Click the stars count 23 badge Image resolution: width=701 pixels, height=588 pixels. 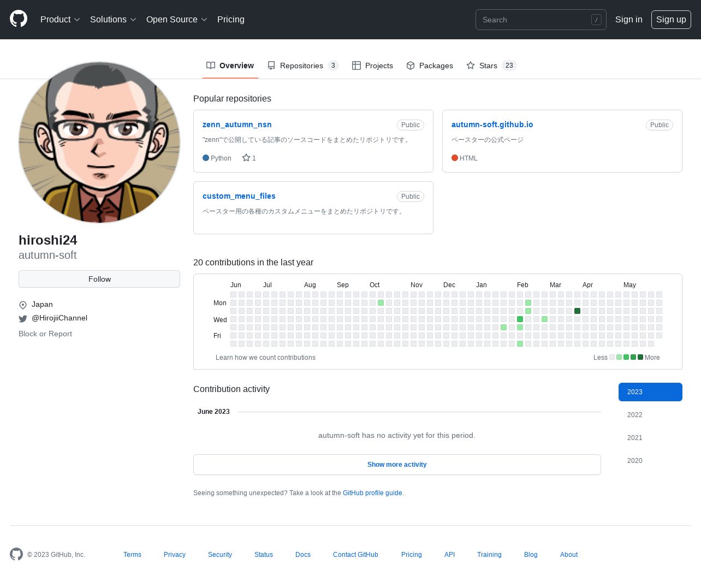[x=509, y=66]
